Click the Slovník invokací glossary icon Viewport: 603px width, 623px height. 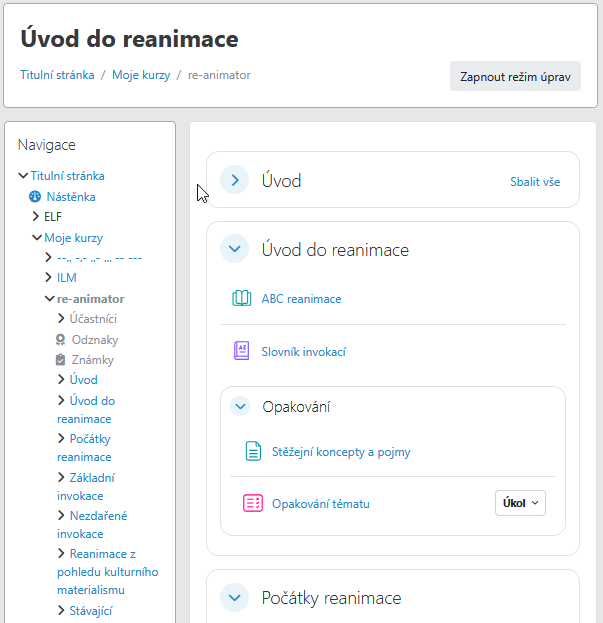pyautogui.click(x=241, y=351)
